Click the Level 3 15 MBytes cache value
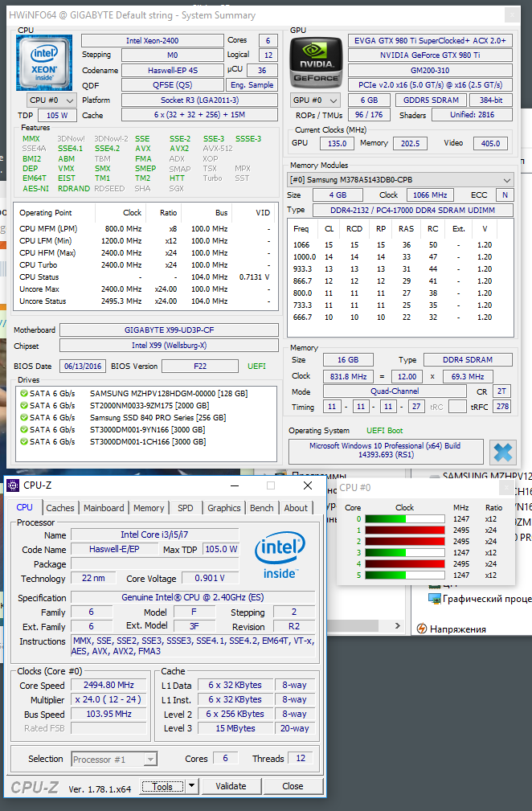Image resolution: width=532 pixels, height=811 pixels. 235,728
